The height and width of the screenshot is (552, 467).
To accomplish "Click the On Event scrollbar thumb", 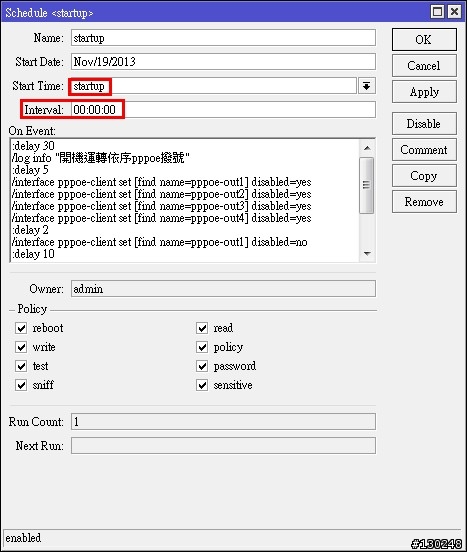I will [x=367, y=185].
